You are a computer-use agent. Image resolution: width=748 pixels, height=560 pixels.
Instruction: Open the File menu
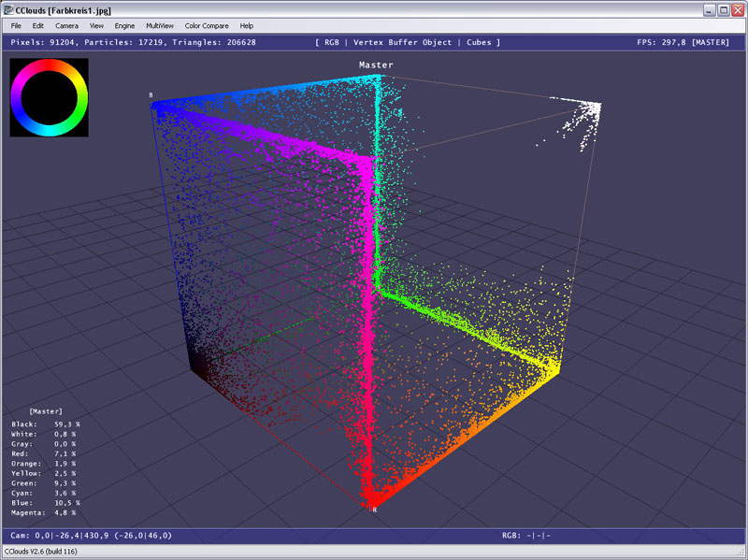16,25
